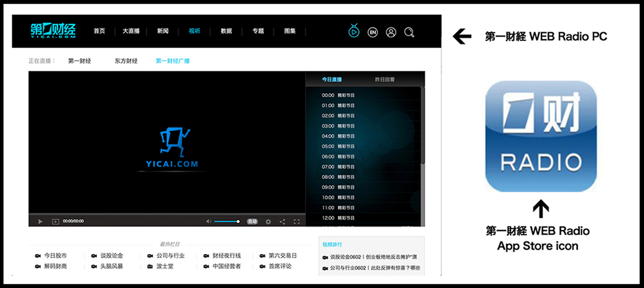Click the video progress bar
The width and height of the screenshot is (644, 288).
click(x=167, y=214)
